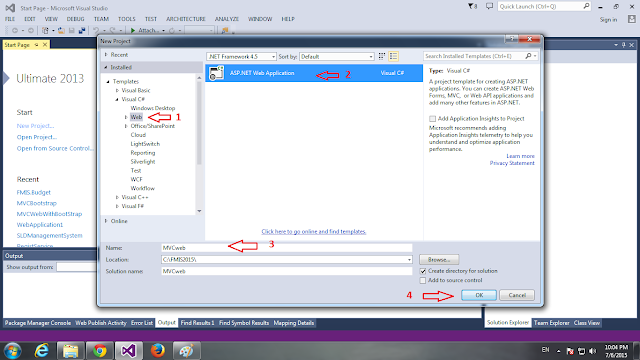640x360 pixels.
Task: Click the OK button
Action: tap(479, 295)
